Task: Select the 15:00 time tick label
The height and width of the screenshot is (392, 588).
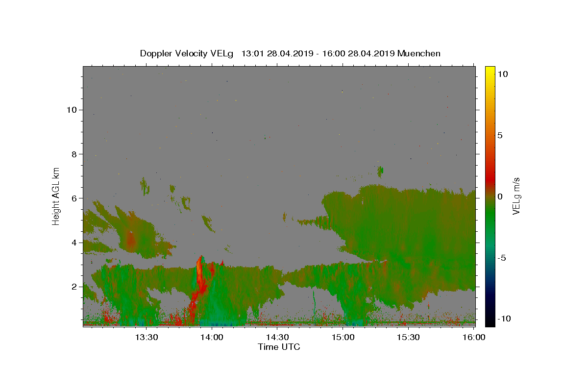Action: point(343,337)
